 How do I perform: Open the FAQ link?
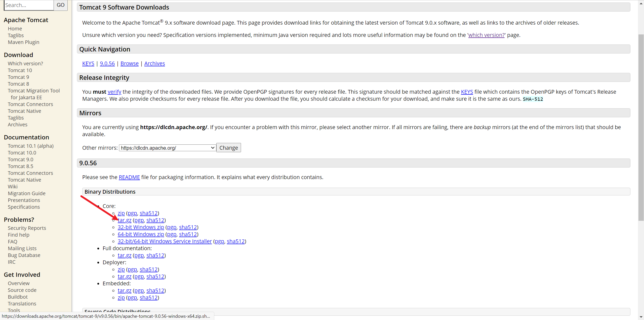(x=13, y=242)
